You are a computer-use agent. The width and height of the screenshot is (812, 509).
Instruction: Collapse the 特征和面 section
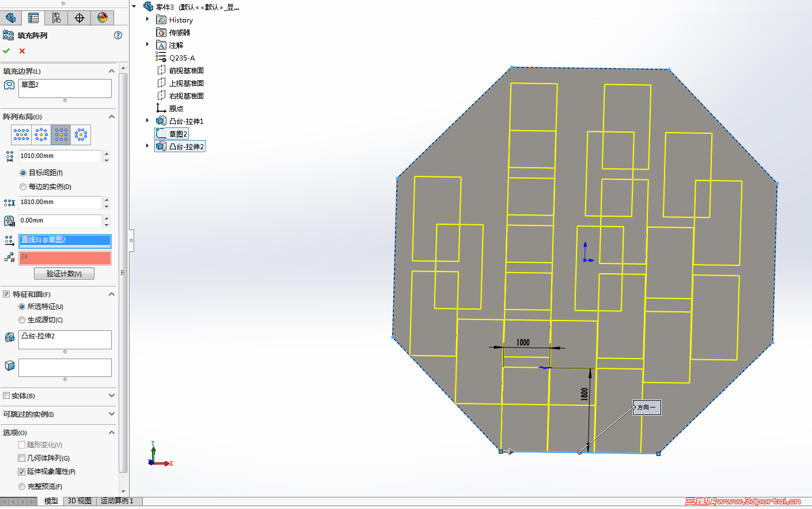tap(112, 294)
